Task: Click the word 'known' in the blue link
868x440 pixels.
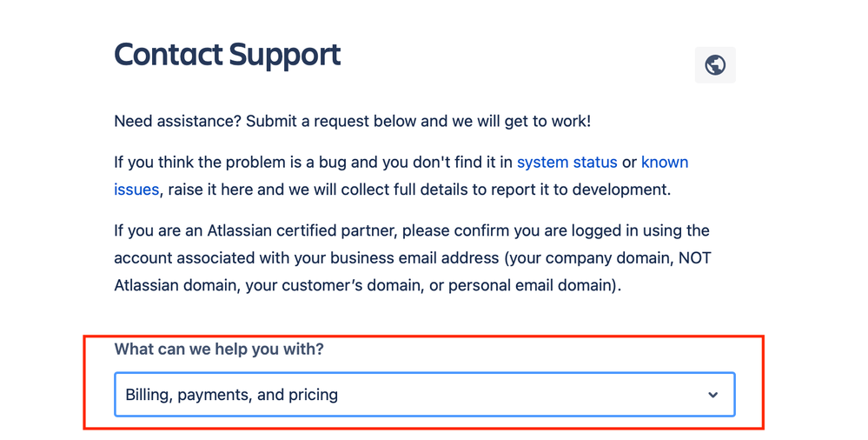Action: click(665, 163)
